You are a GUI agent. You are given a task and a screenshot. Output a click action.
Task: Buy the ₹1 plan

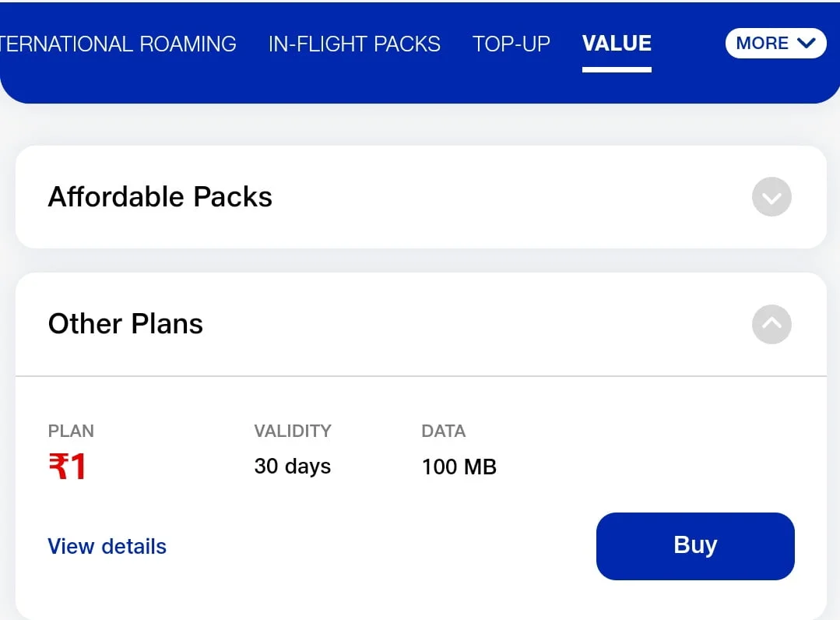(x=695, y=546)
